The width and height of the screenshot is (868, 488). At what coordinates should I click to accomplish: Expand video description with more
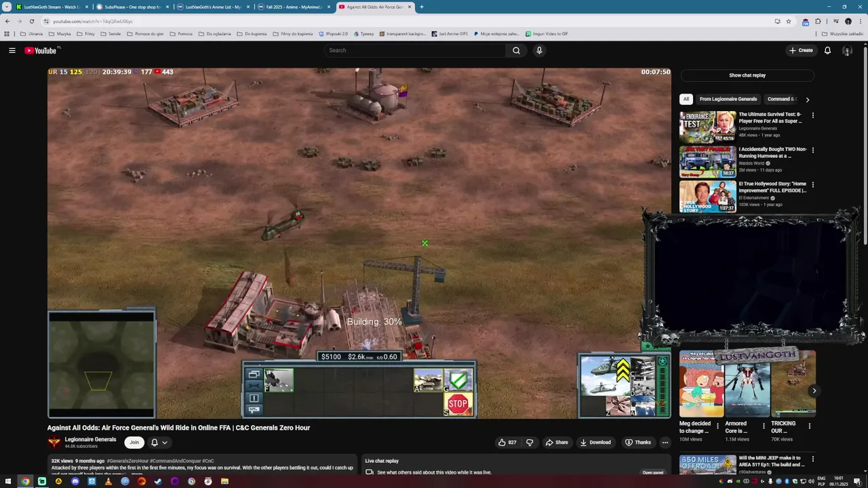(138, 474)
